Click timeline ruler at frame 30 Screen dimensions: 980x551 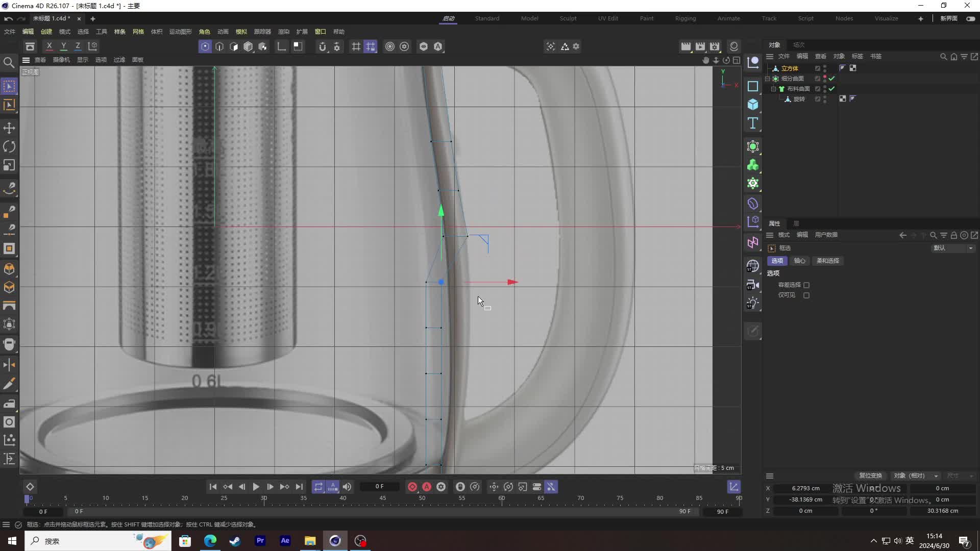264,498
